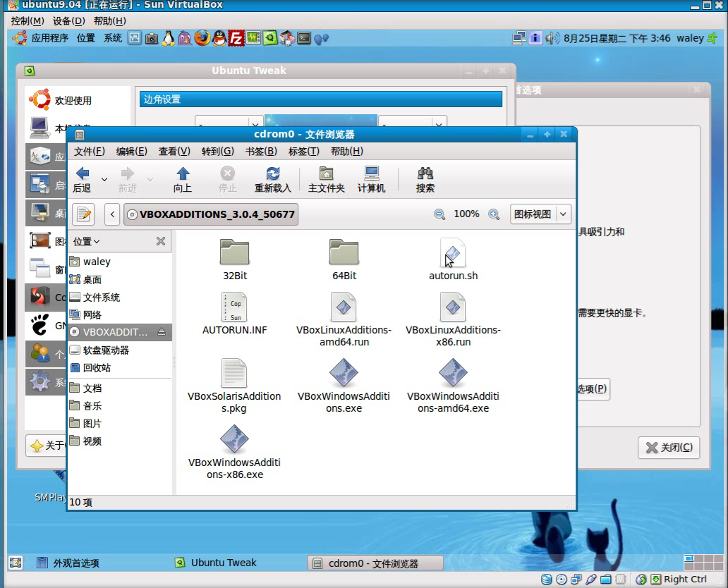
Task: Select VBoxWindowsAdditions.exe file
Action: [344, 386]
